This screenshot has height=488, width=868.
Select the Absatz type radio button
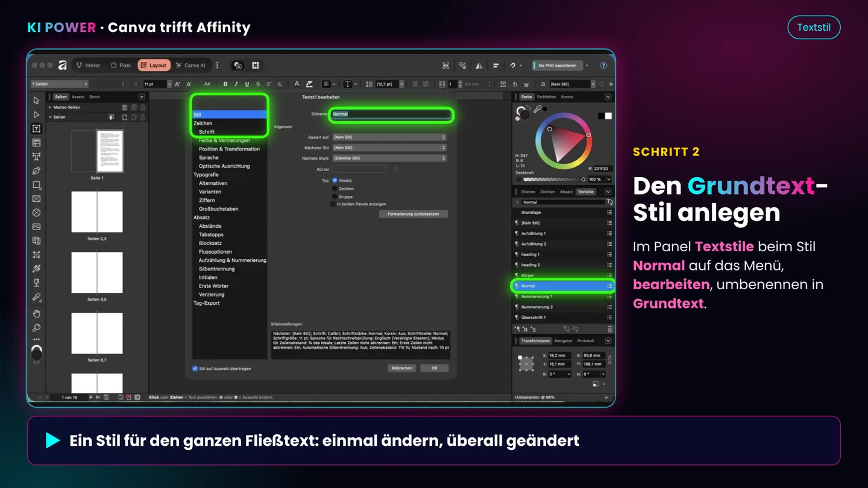click(335, 180)
